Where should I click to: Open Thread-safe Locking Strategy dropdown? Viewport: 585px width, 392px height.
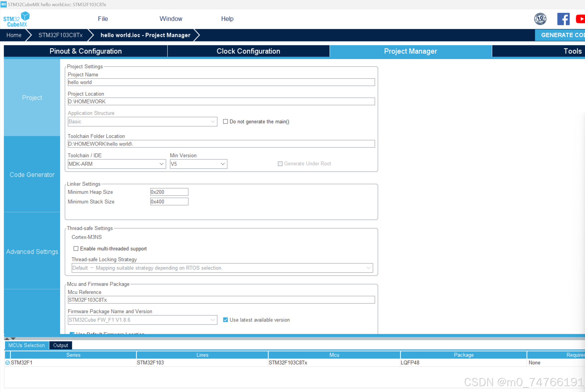click(222, 268)
